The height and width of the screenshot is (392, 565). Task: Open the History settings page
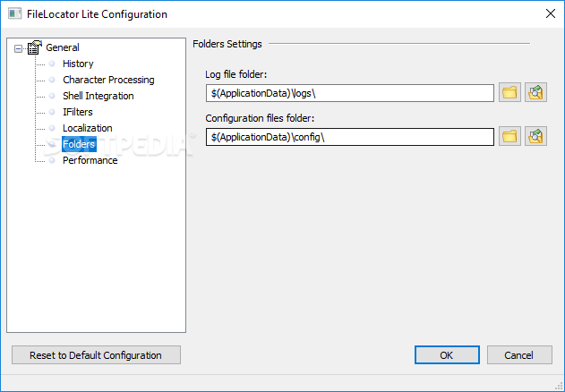click(x=78, y=64)
